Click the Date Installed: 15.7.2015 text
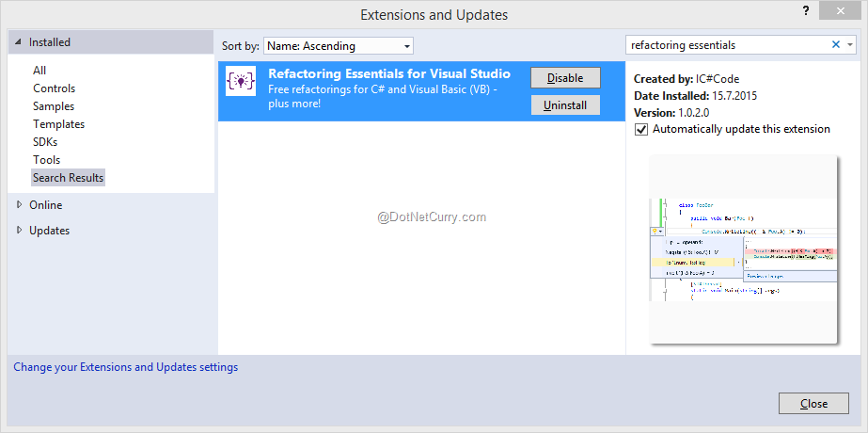This screenshot has height=433, width=868. 695,96
